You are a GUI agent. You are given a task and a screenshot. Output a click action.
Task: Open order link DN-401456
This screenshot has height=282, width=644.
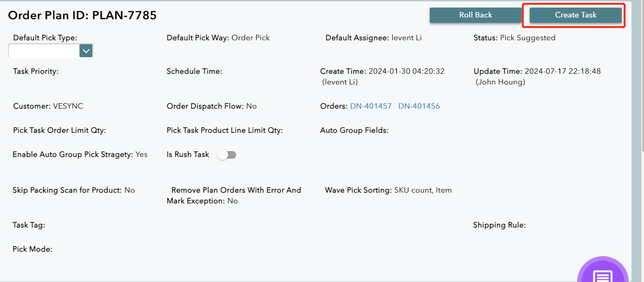[x=419, y=106]
